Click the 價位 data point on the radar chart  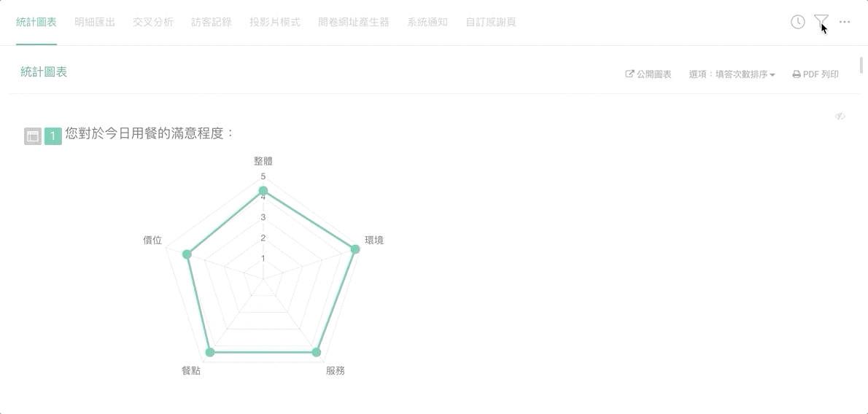pos(187,254)
